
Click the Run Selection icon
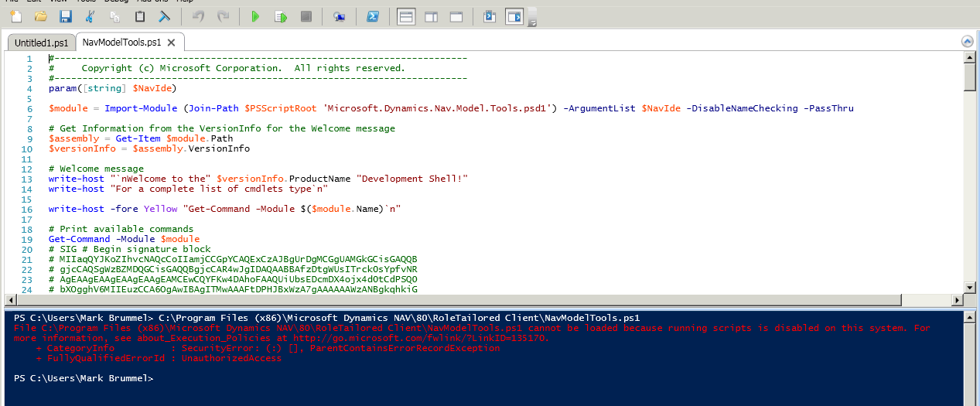pos(281,16)
